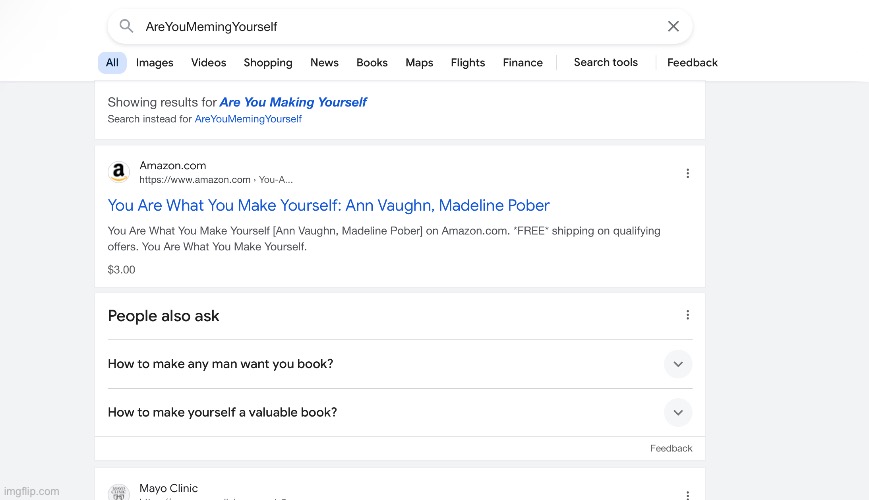Focus the search input field

point(399,27)
